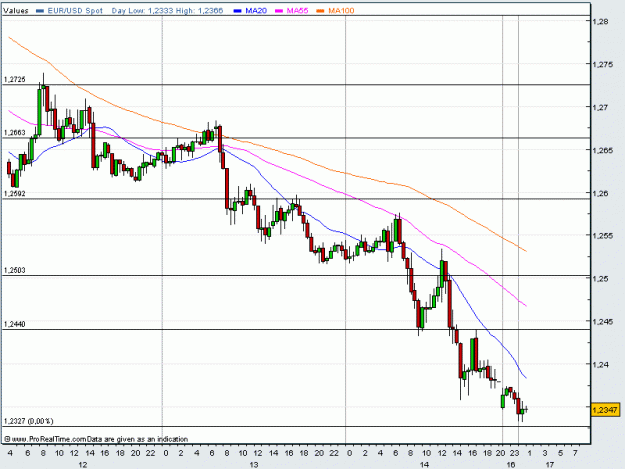Image resolution: width=625 pixels, height=469 pixels.
Task: Click the 1,27 price axis label
Action: [x=601, y=107]
